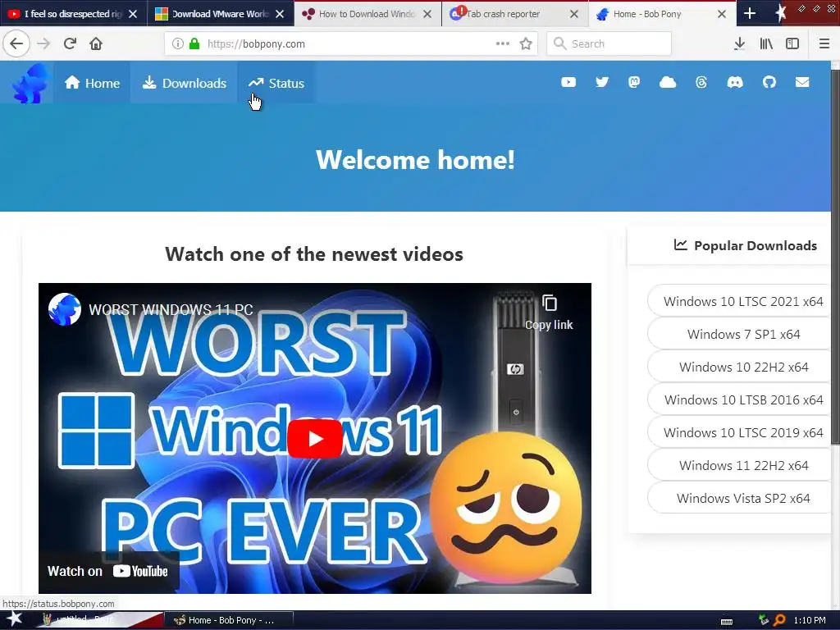This screenshot has width=840, height=630.
Task: Open the Twitter bird icon
Action: (x=601, y=82)
